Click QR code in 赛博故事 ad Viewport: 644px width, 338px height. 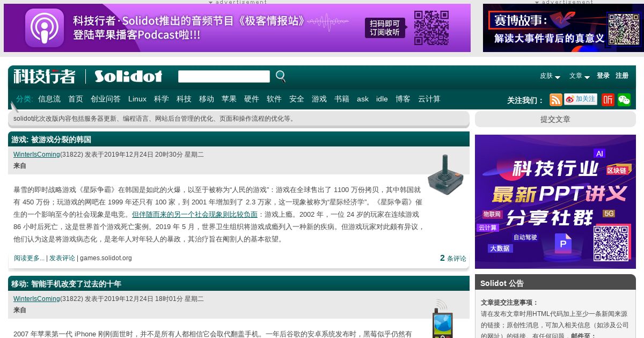pos(624,30)
